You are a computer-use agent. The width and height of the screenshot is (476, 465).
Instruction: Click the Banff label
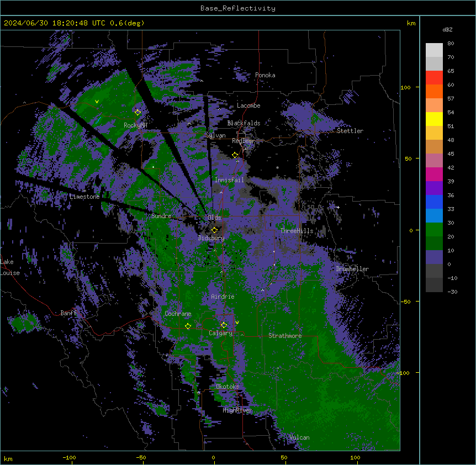(68, 313)
